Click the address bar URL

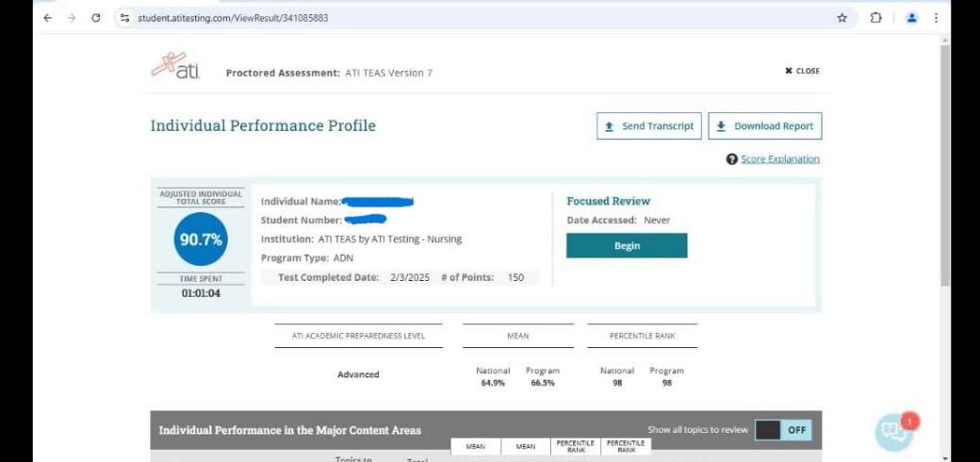click(x=233, y=18)
